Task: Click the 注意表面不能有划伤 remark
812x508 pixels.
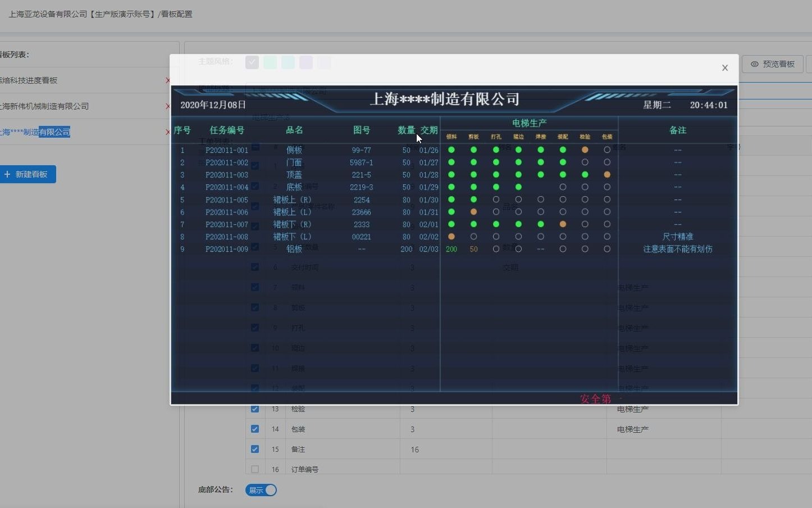Action: 678,249
